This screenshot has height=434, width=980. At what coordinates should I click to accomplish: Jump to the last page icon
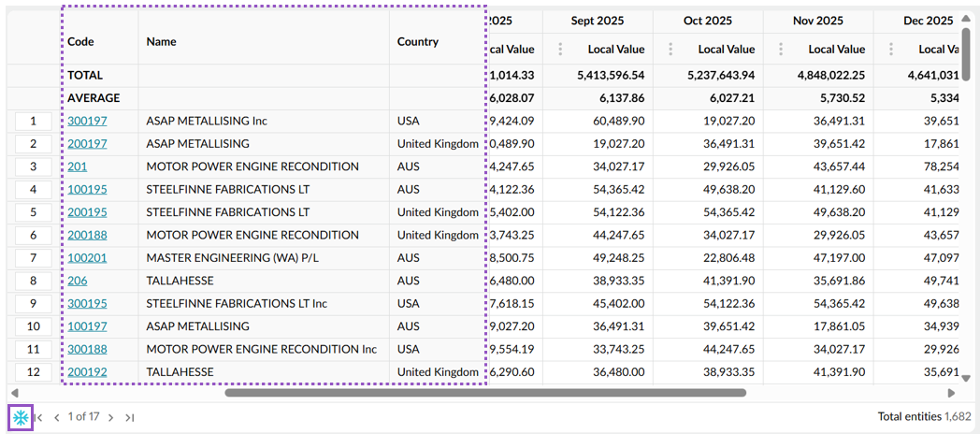[129, 418]
